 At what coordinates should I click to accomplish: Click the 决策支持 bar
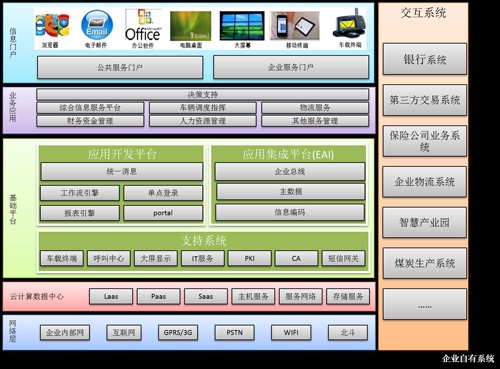203,95
